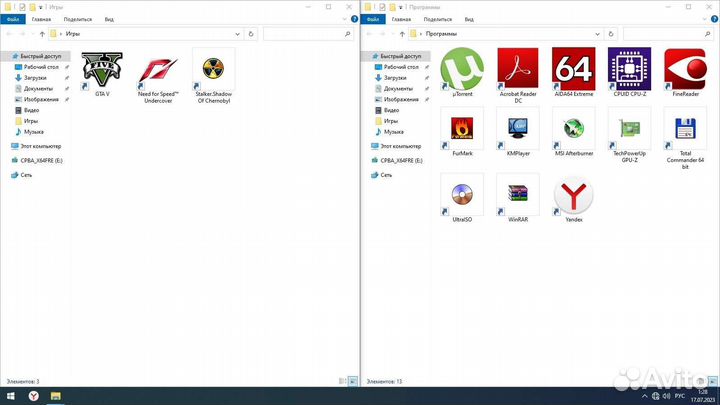Open Вид tab in Программы window
The height and width of the screenshot is (405, 720).
[469, 19]
